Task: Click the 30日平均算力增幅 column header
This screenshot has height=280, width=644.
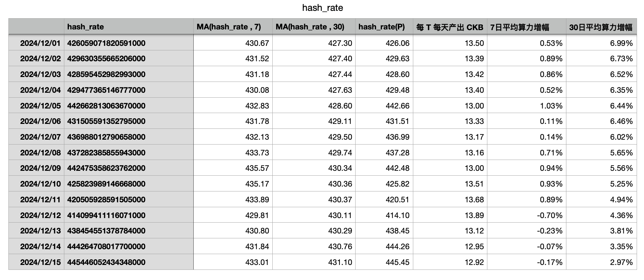Action: click(x=601, y=27)
